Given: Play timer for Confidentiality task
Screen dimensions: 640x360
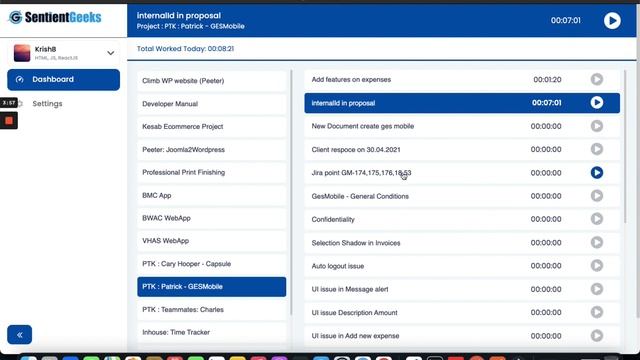Looking at the screenshot, I should click(597, 219).
